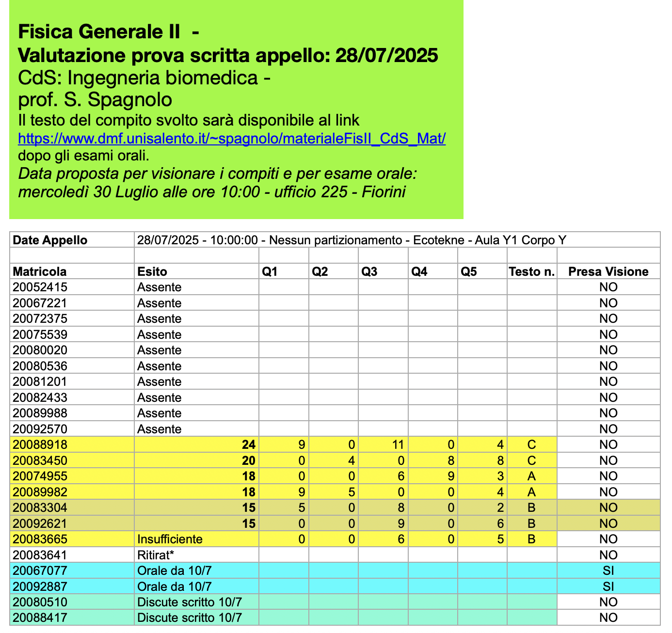Select Discute scritto cell for 20088417
Screen dimensions: 672x633
click(190, 617)
